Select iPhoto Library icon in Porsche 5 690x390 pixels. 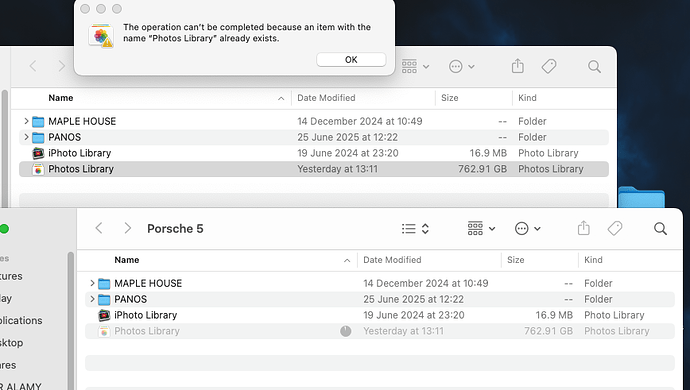click(x=104, y=315)
